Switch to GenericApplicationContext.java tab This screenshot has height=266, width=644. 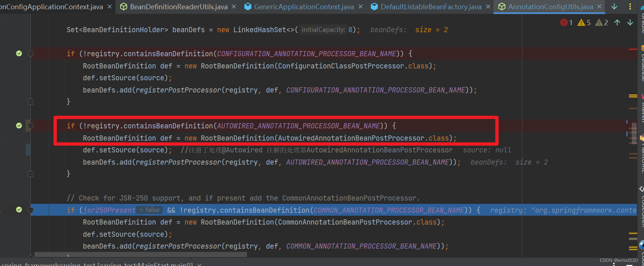click(304, 7)
